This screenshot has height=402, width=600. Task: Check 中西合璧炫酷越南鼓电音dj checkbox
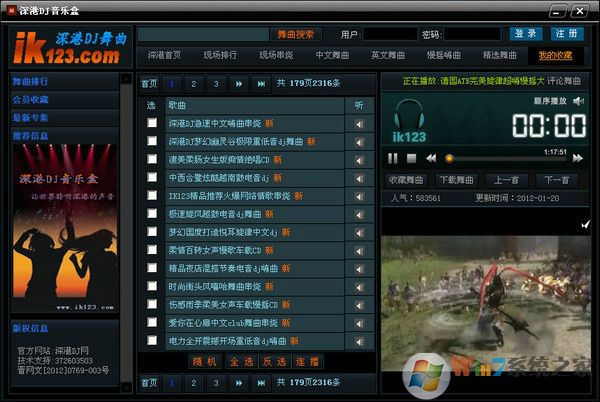click(152, 177)
